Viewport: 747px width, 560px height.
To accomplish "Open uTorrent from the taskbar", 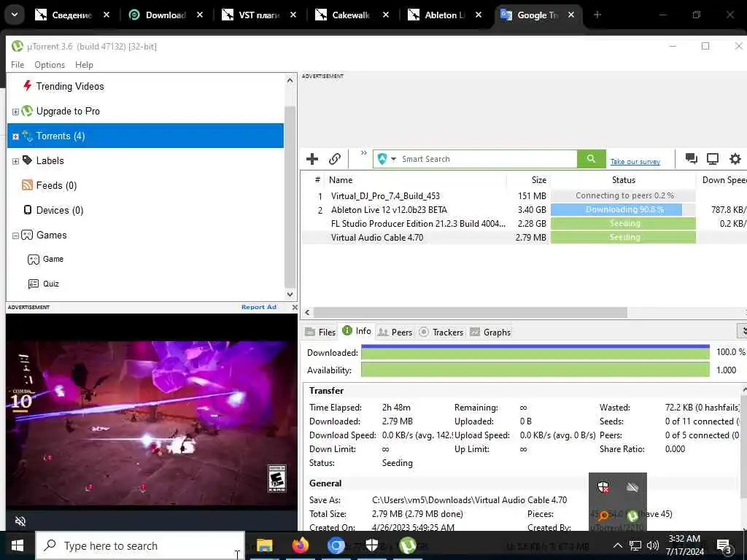I will click(408, 545).
